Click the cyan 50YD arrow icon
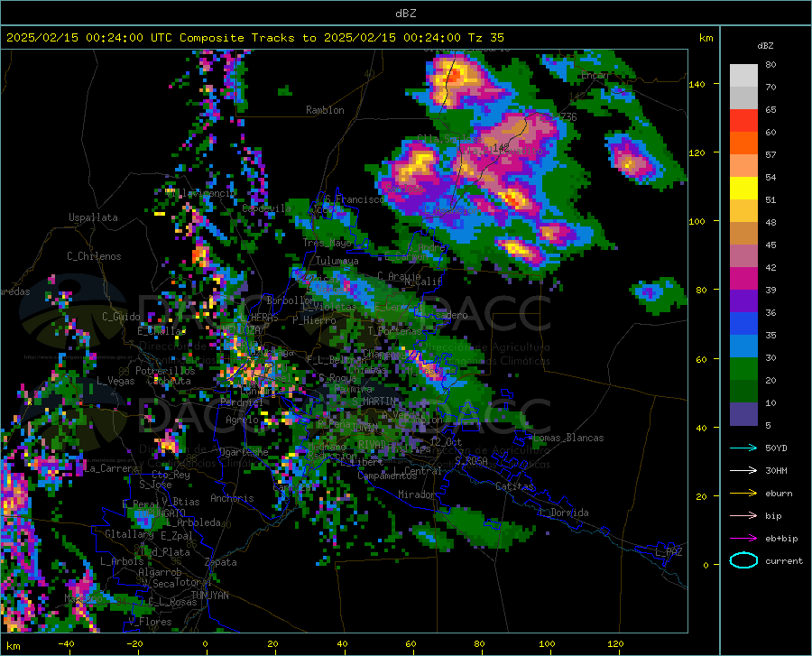812x656 pixels. 743,448
